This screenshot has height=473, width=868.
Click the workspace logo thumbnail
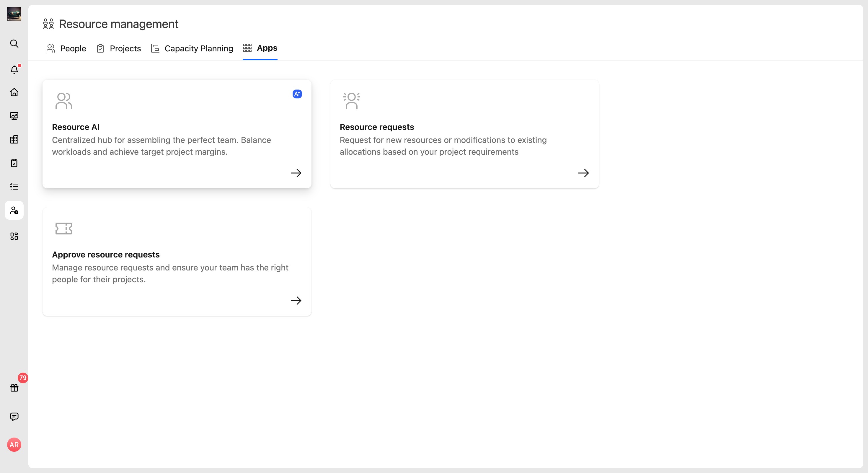[14, 14]
